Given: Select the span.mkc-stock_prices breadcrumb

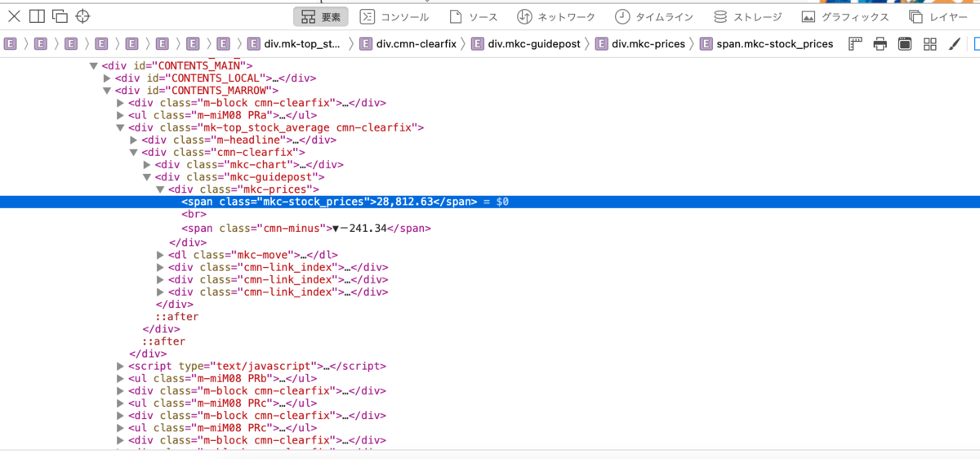Looking at the screenshot, I should 768,44.
